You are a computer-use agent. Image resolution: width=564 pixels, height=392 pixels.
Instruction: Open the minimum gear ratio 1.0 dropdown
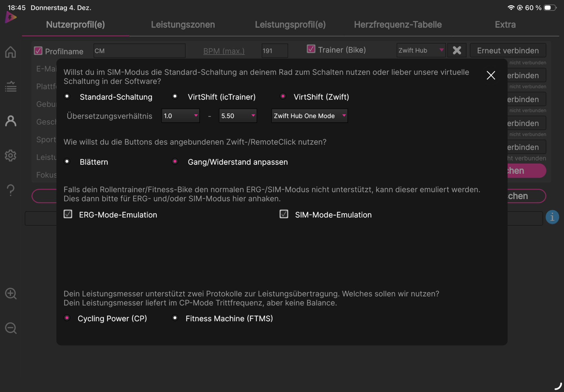point(180,116)
